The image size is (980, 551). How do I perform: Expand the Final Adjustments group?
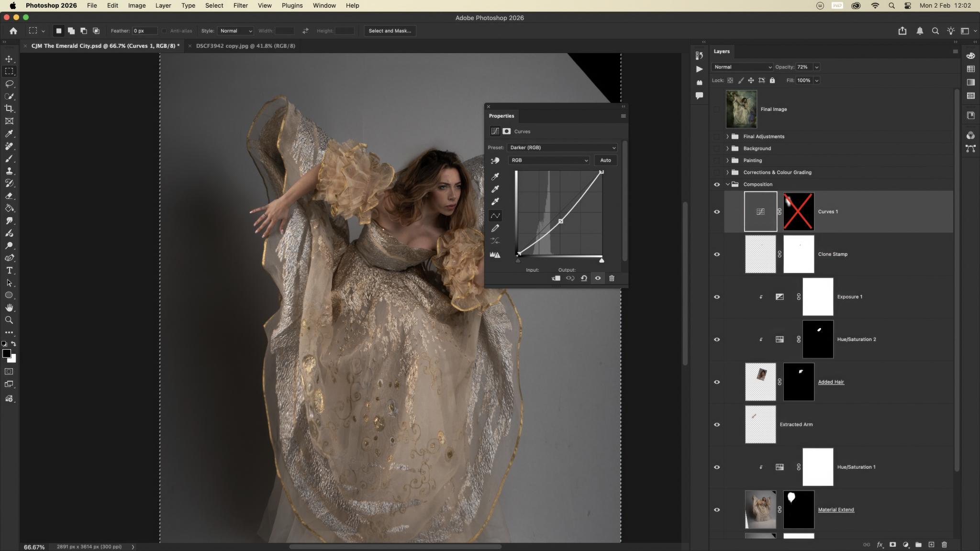click(727, 137)
